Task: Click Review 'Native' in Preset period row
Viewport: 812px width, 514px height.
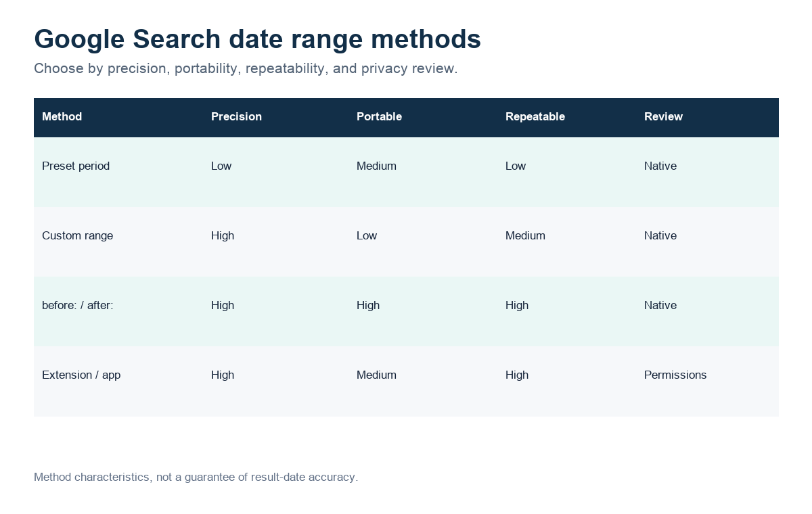Action: click(x=660, y=166)
